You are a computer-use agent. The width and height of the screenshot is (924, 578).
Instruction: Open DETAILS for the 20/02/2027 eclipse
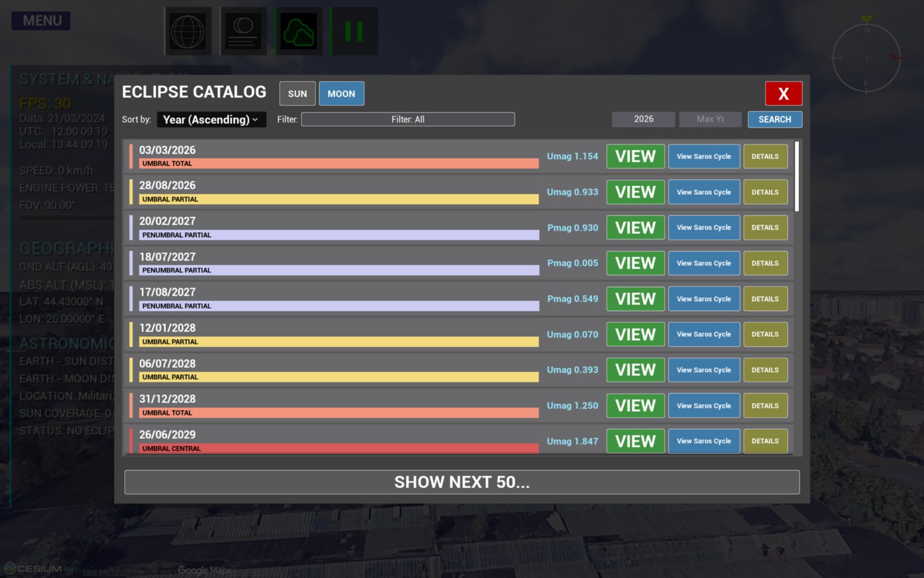pos(765,228)
